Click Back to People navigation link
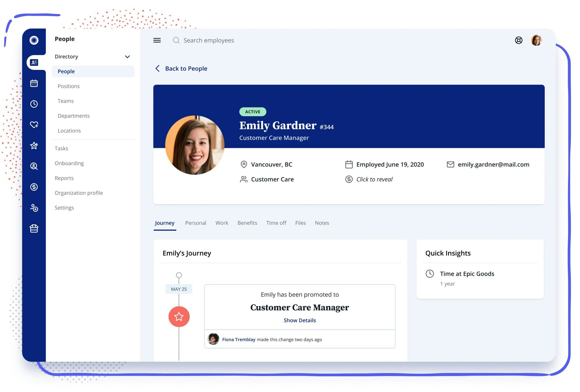Image resolution: width=580 pixels, height=392 pixels. click(180, 68)
